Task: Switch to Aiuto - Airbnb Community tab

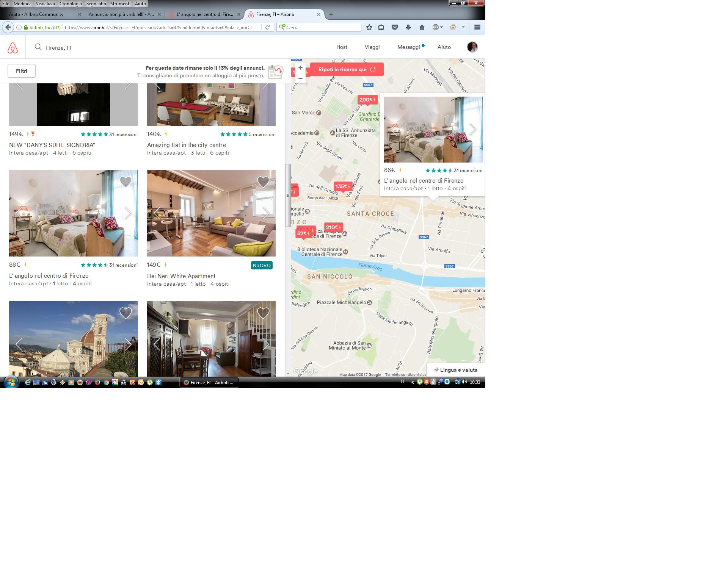Action: pos(36,14)
